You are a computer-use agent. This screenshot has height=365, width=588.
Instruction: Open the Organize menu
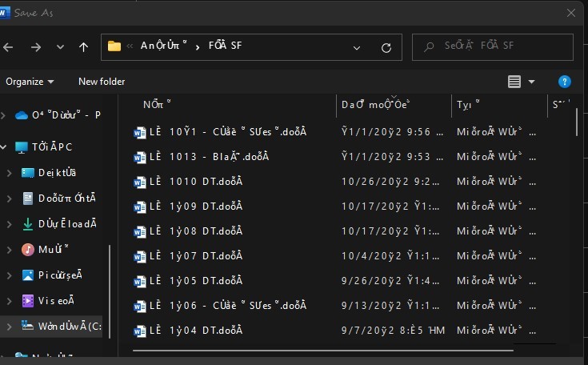[x=30, y=82]
